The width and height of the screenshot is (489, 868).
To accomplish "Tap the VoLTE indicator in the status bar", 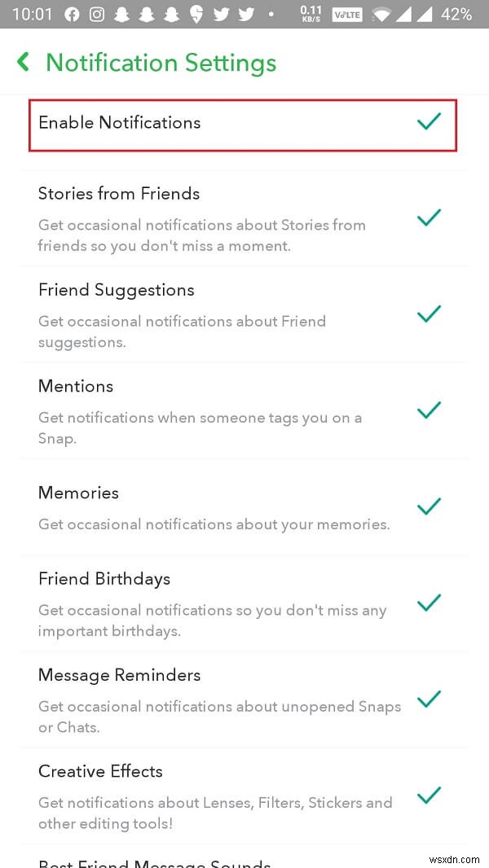I will 346,14.
